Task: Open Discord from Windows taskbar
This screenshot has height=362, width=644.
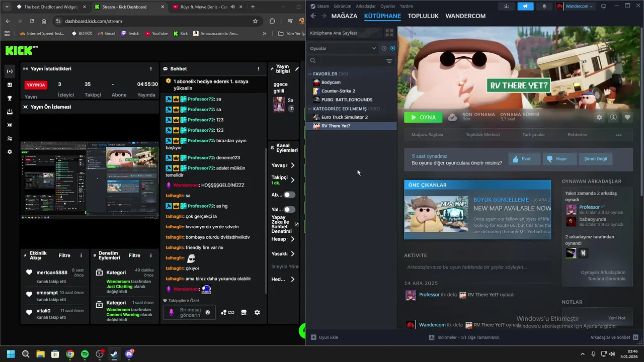Action: (129, 354)
